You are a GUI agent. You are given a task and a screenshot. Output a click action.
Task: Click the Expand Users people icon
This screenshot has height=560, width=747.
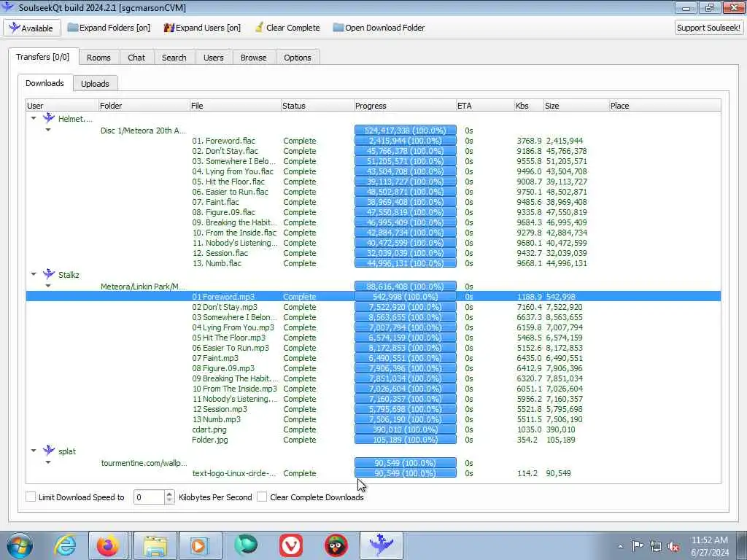point(169,28)
